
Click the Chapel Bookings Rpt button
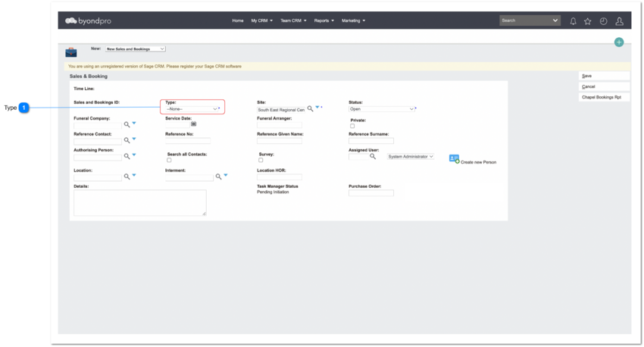tap(604, 97)
